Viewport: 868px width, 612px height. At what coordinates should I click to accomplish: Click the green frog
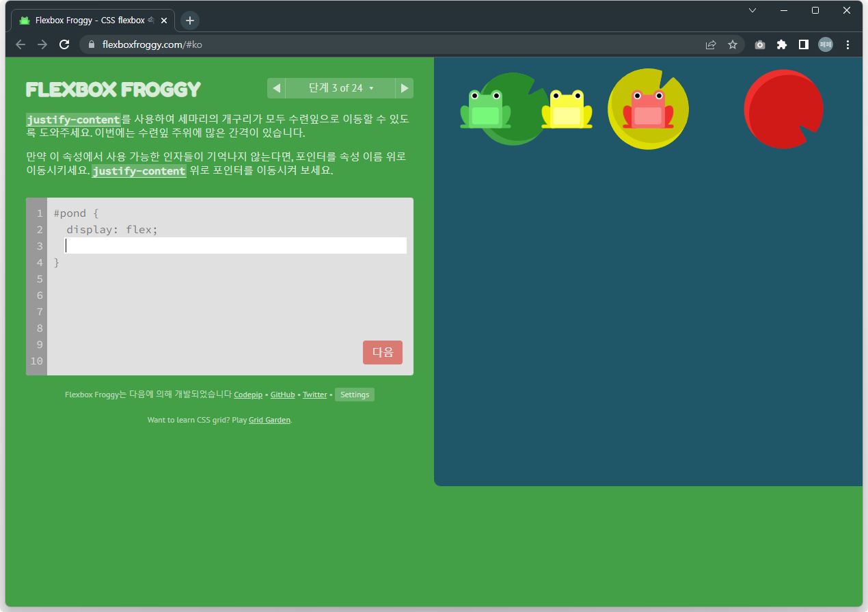click(x=485, y=109)
